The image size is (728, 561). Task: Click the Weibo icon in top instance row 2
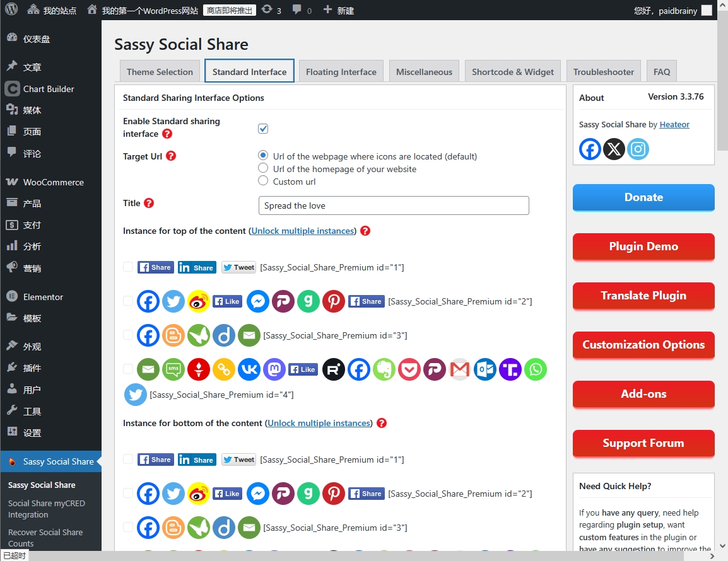point(199,301)
